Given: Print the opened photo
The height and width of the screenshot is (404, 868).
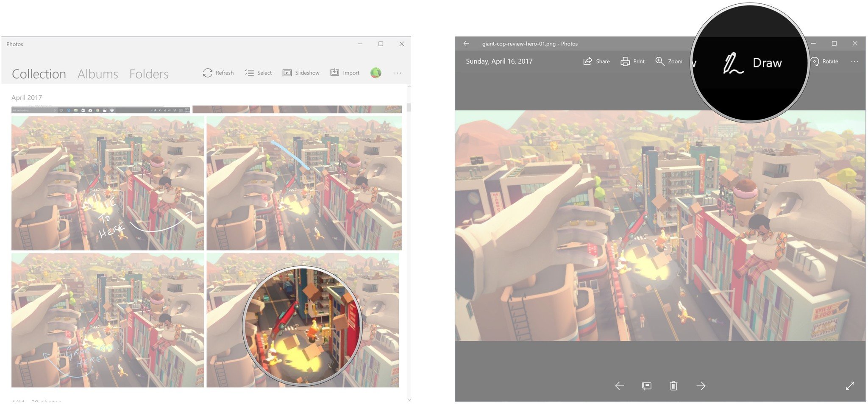Looking at the screenshot, I should pyautogui.click(x=632, y=61).
